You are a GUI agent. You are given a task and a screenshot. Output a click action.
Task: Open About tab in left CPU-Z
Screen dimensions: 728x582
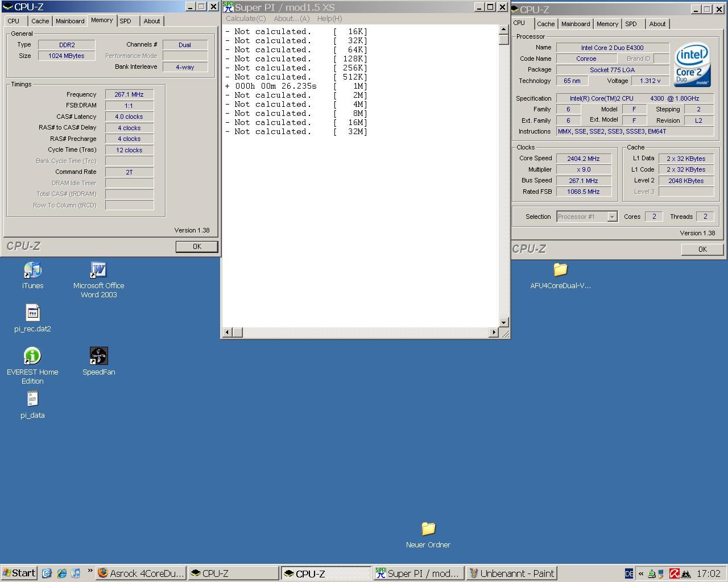click(152, 21)
